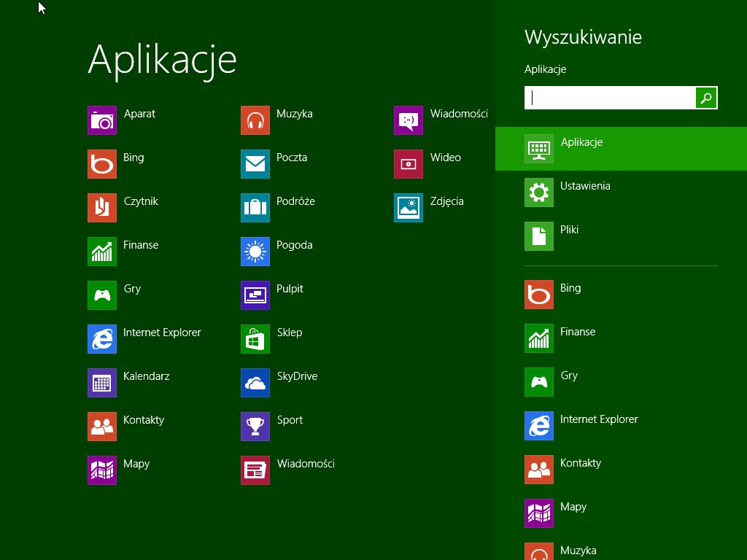The image size is (747, 560).
Task: Choose Internet Explorer in search pane list
Action: click(622, 426)
